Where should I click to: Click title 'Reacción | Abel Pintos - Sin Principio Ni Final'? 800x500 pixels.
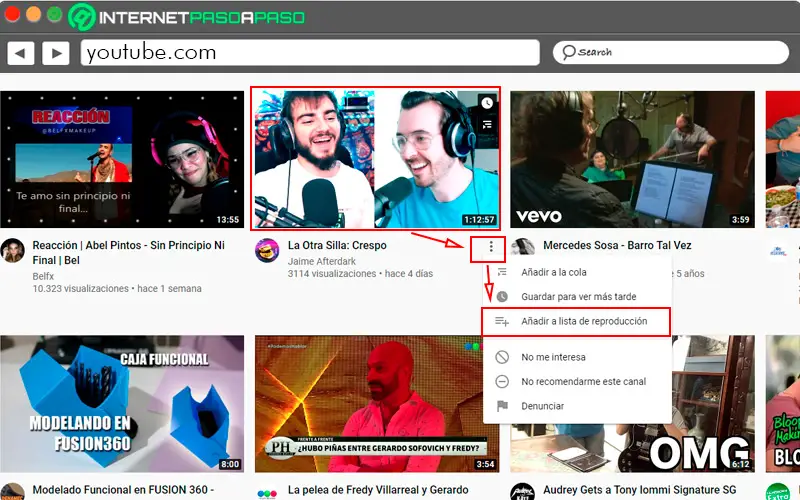(129, 253)
